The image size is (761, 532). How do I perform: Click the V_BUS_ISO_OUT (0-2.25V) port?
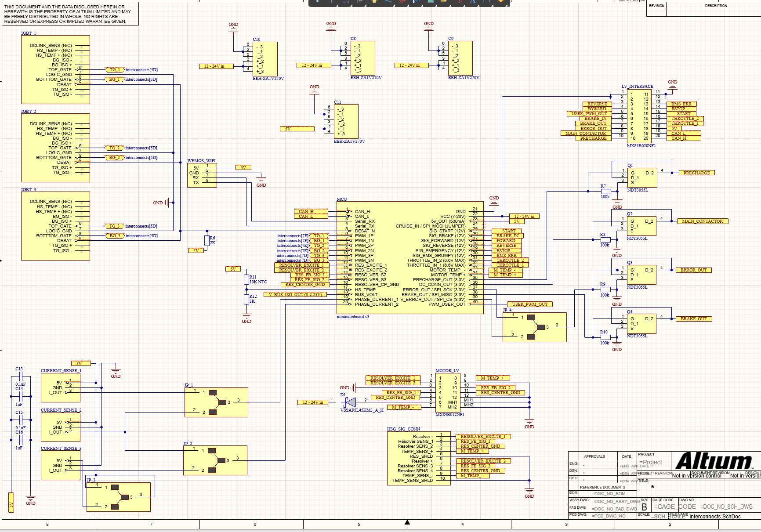point(295,294)
